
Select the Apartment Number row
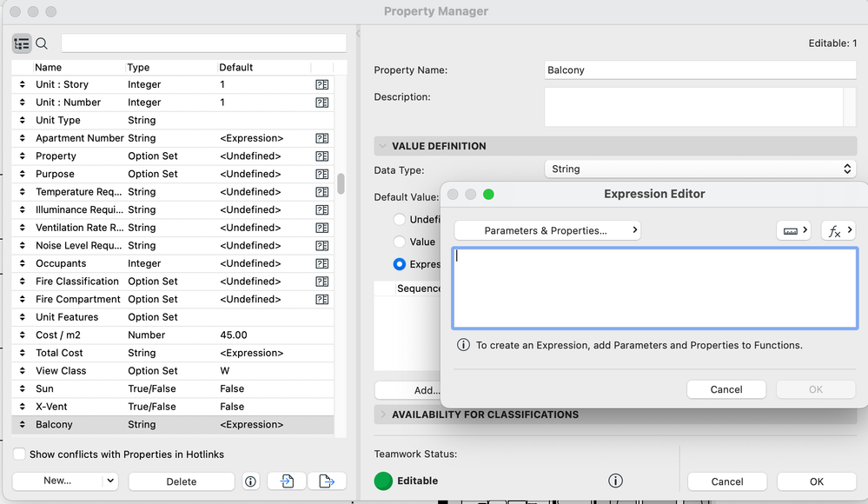173,138
